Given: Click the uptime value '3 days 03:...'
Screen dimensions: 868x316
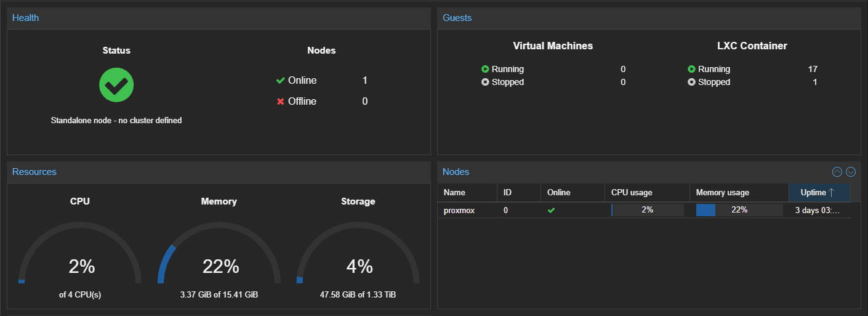Looking at the screenshot, I should [x=818, y=210].
